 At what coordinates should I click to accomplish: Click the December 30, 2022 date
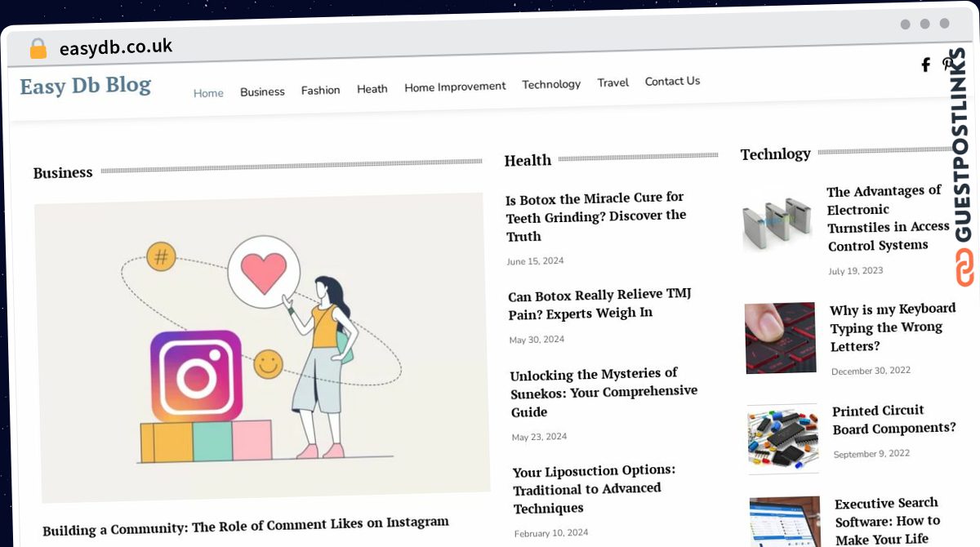pyautogui.click(x=871, y=371)
